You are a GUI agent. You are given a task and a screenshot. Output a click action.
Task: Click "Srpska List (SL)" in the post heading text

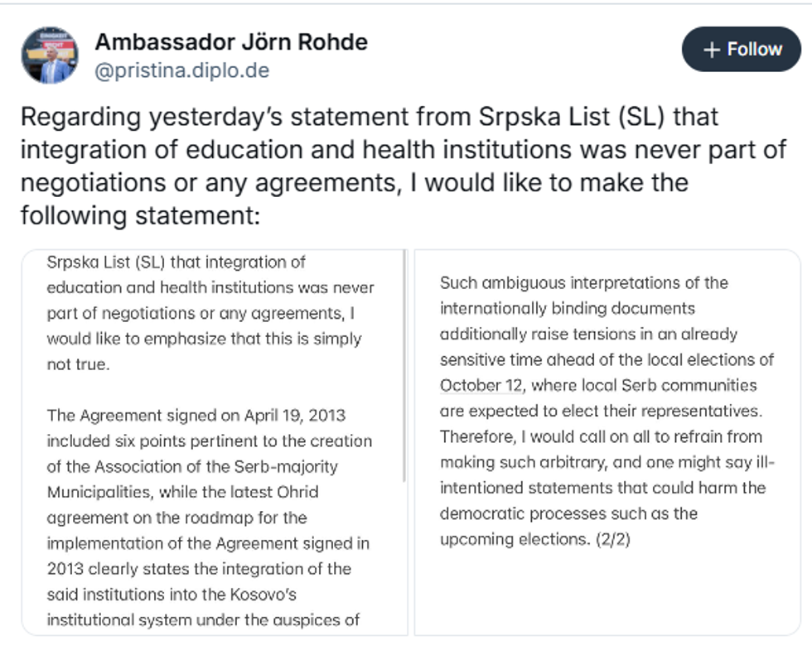tap(572, 117)
